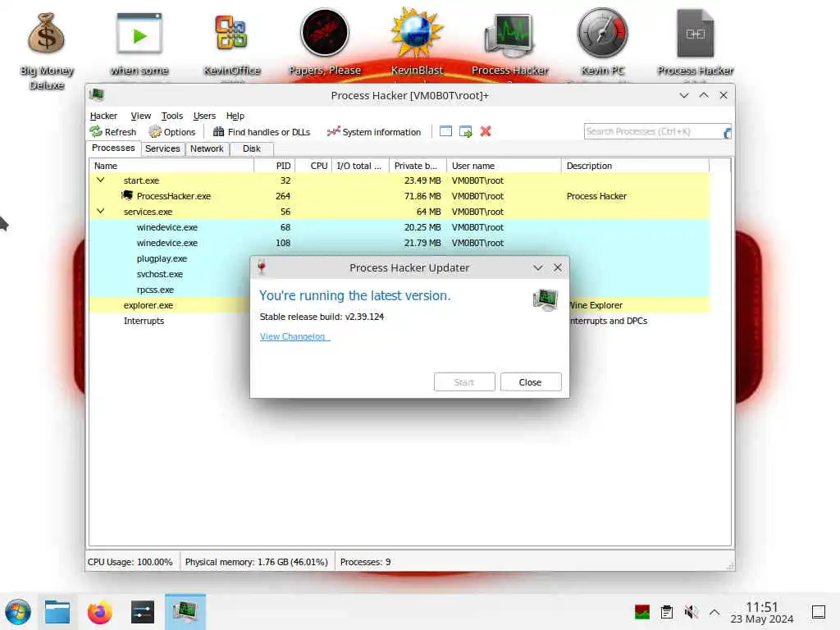Switch to the Network tab

(x=207, y=148)
